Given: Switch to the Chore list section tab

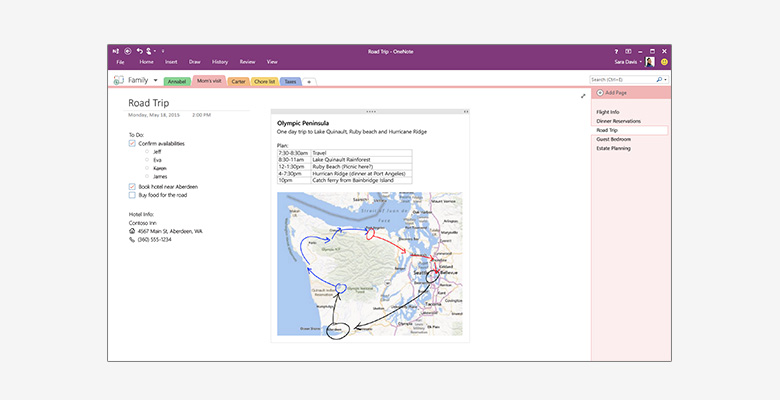Looking at the screenshot, I should (264, 81).
